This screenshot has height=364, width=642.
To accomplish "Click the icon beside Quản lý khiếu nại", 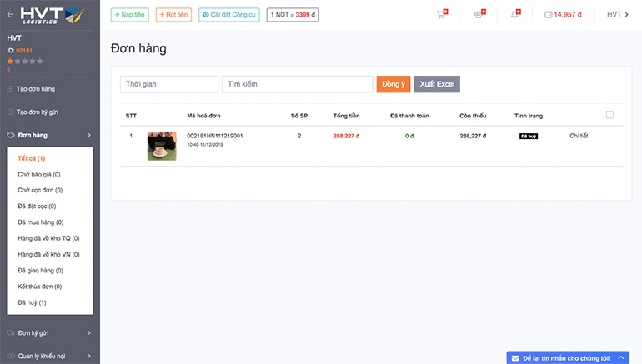I will click(x=11, y=356).
